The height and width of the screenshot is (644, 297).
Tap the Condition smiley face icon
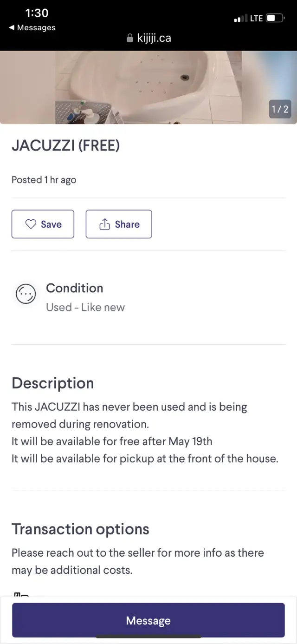(x=26, y=294)
